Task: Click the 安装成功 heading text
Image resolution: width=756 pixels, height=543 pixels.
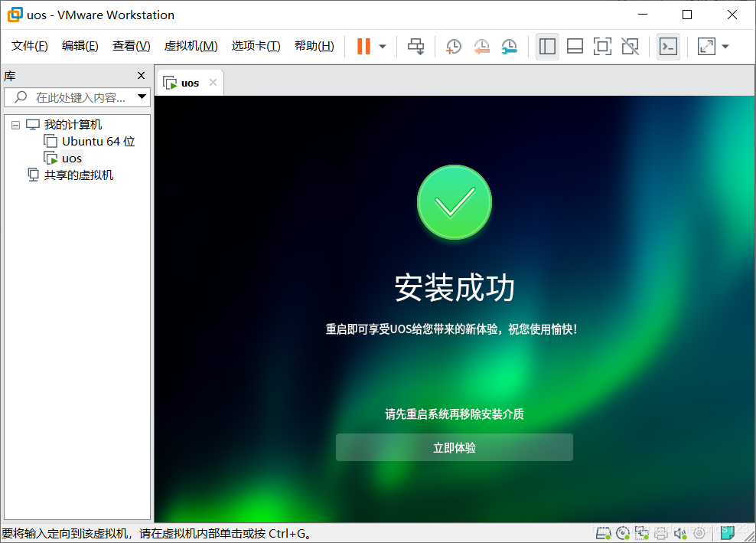Action: 455,288
